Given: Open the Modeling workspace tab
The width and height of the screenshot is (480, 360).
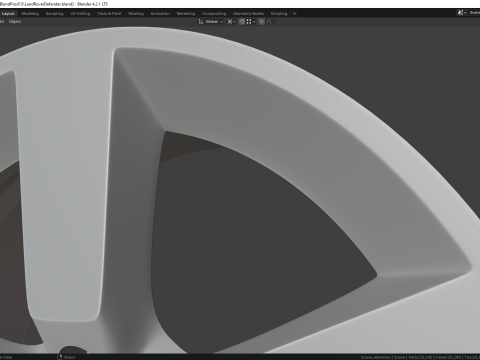Looking at the screenshot, I should pyautogui.click(x=30, y=14).
